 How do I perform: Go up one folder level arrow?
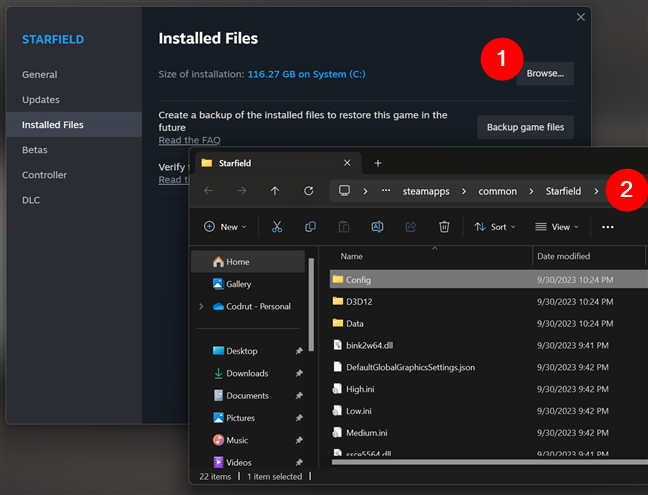tap(275, 191)
